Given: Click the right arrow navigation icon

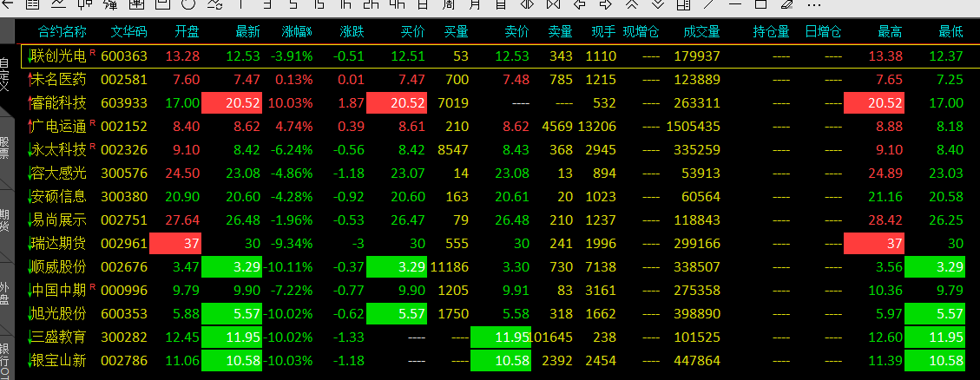Looking at the screenshot, I should tap(604, 4).
